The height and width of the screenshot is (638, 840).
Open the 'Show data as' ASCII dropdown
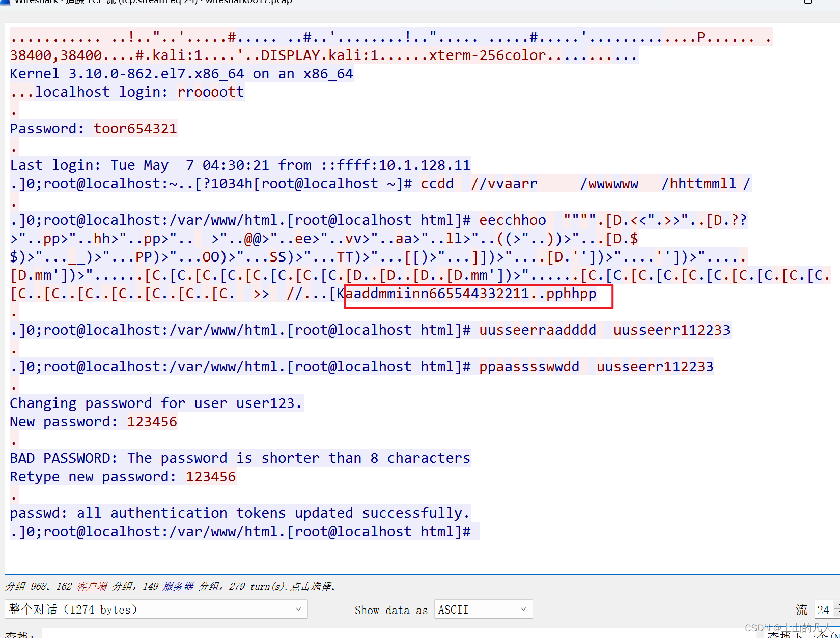pos(483,609)
